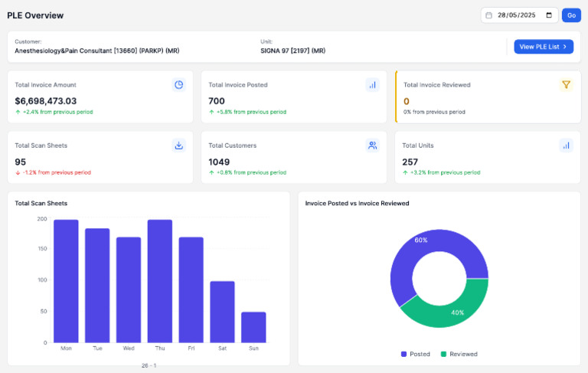Click the Sun bar in Total Scan Sheets chart
This screenshot has height=373, width=588.
pos(253,327)
